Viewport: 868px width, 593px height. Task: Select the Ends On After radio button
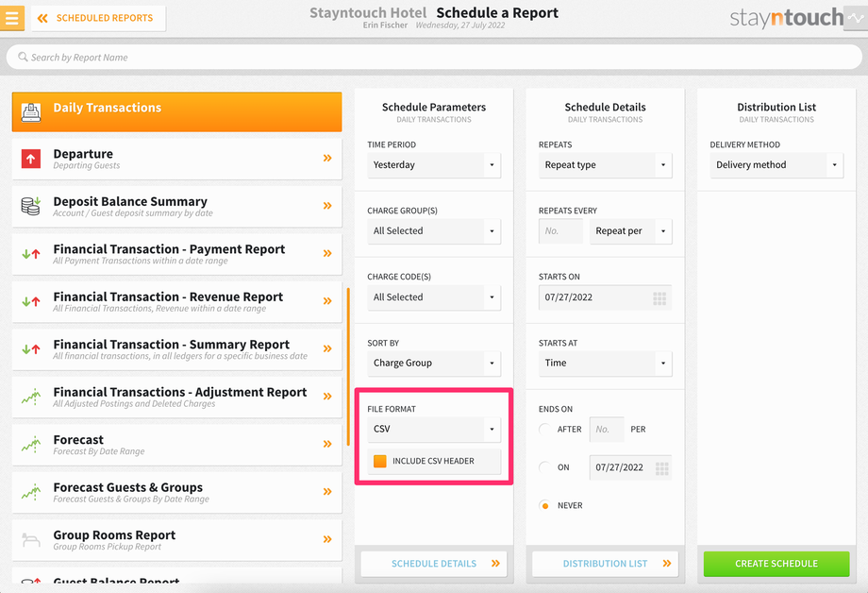(545, 430)
